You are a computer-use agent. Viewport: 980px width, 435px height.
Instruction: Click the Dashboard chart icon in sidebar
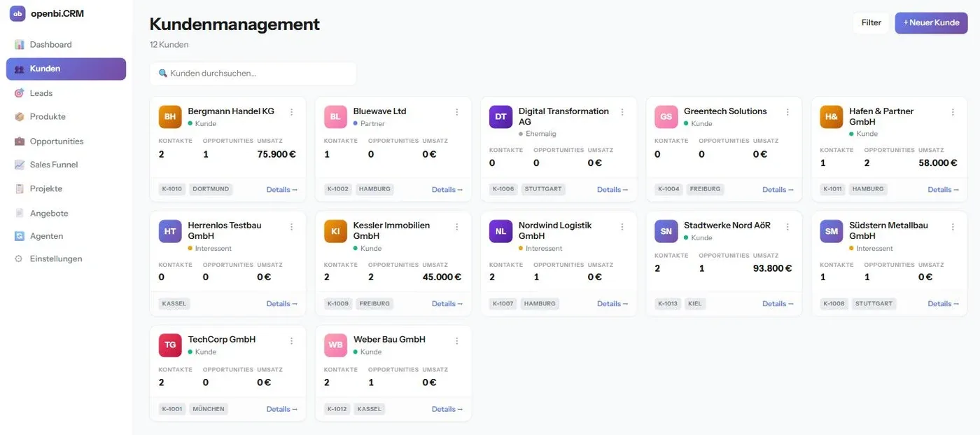pyautogui.click(x=19, y=45)
